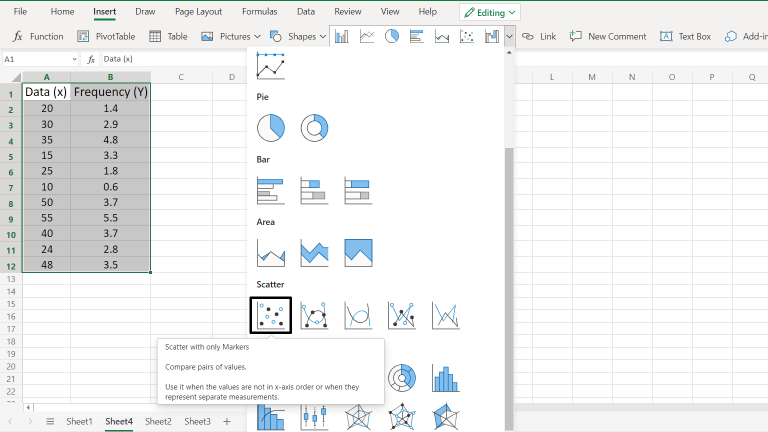Choose the Filled Radar chart type
768x432 pixels.
tap(446, 417)
